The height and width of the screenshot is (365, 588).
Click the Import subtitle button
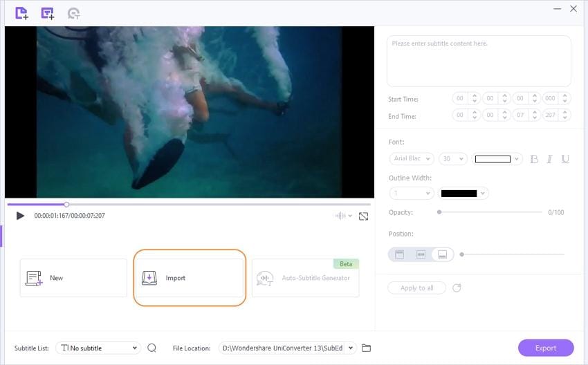click(x=190, y=278)
